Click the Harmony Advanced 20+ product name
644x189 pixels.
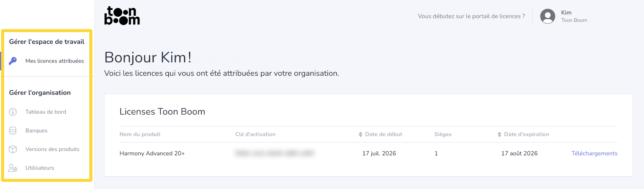point(152,153)
